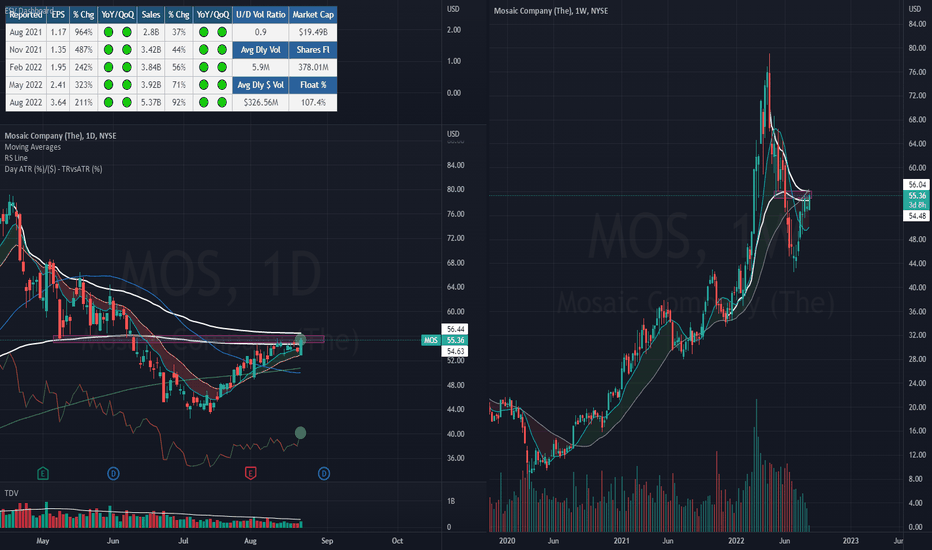Click the '2023' label on weekly time axis
The image size is (932, 550).
click(x=851, y=540)
